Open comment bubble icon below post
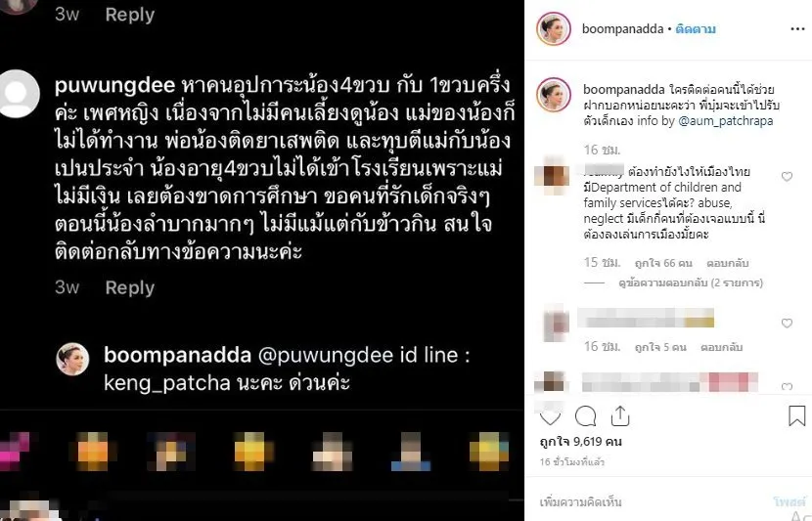This screenshot has height=521, width=812. pos(586,416)
